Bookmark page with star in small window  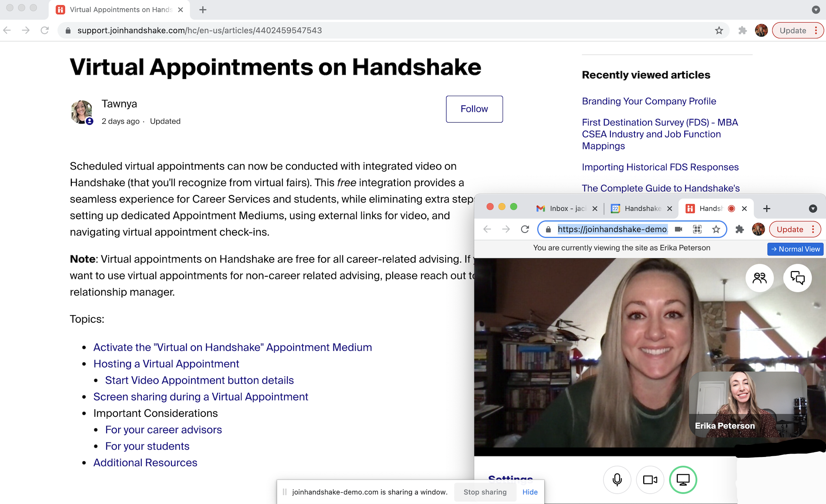click(716, 229)
